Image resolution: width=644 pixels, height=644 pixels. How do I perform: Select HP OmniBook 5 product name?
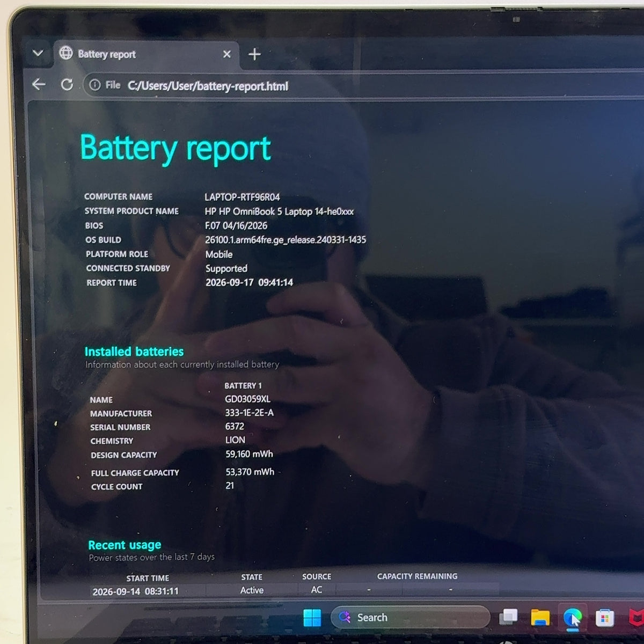click(x=279, y=211)
